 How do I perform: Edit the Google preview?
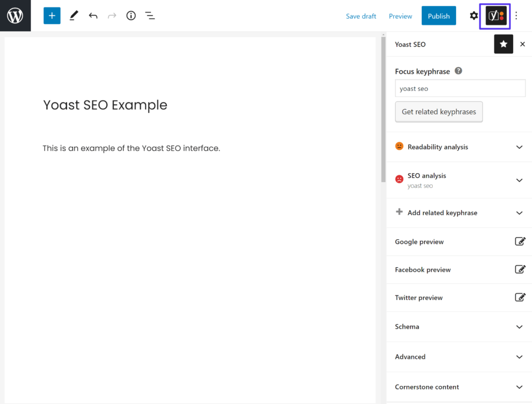point(520,241)
